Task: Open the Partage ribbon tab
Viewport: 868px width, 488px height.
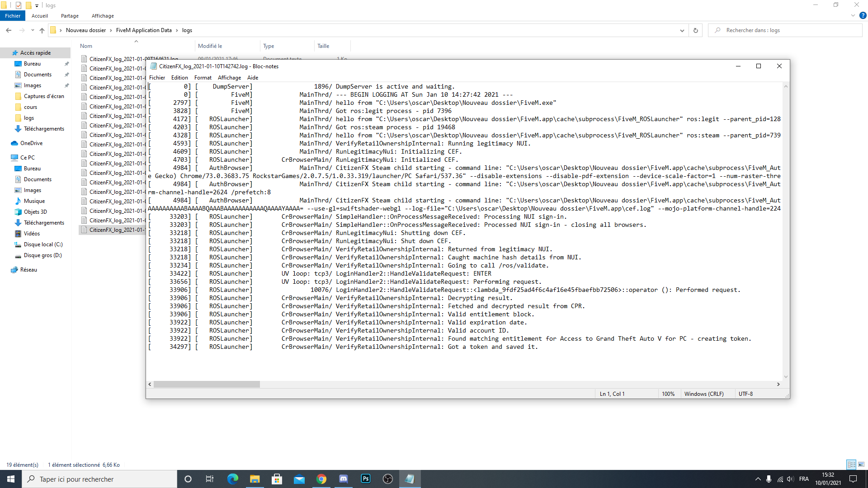Action: (x=70, y=16)
